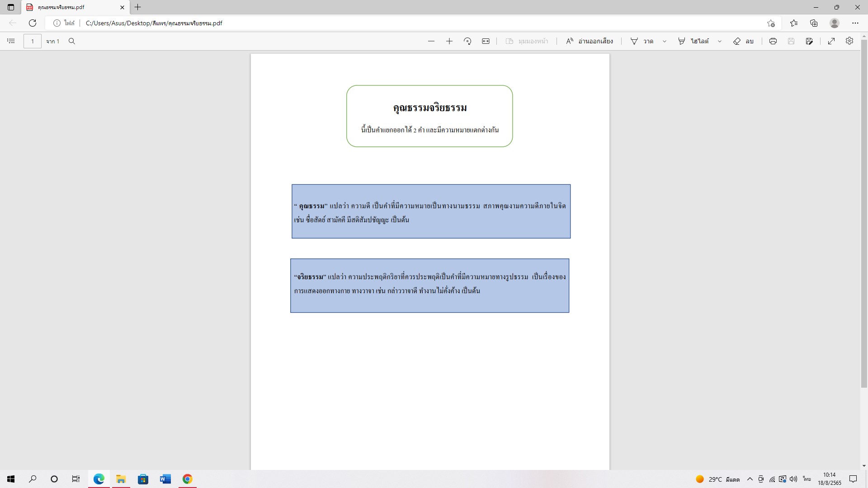Open the table of contents sidebar
The image size is (868, 488).
point(11,41)
